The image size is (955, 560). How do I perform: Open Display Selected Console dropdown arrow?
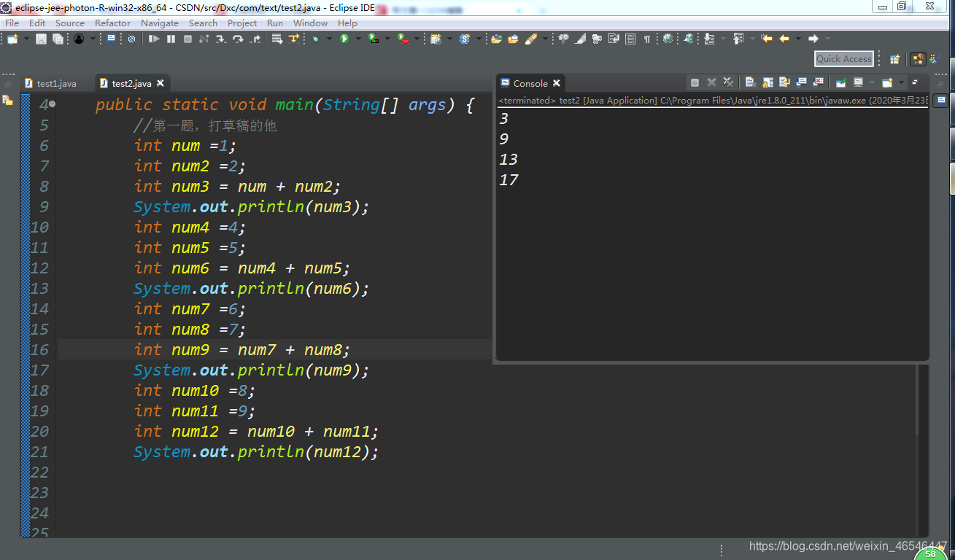point(873,82)
